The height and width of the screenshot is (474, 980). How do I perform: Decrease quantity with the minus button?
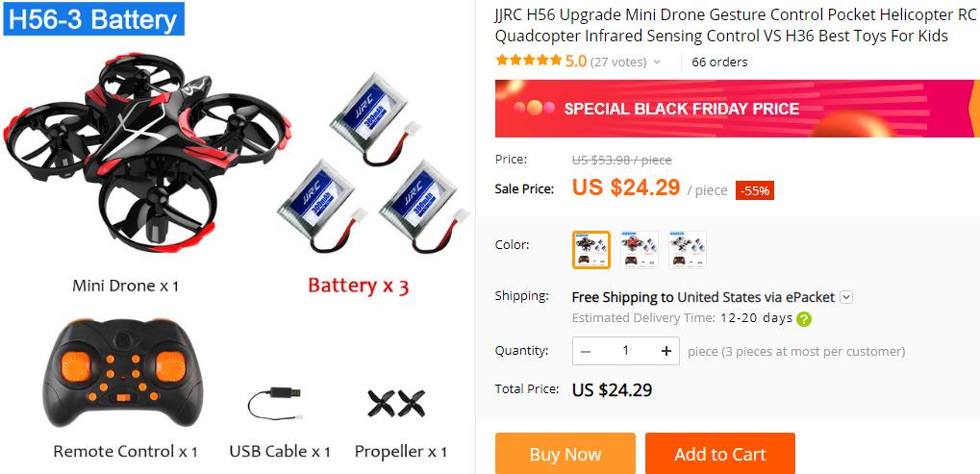click(x=586, y=351)
